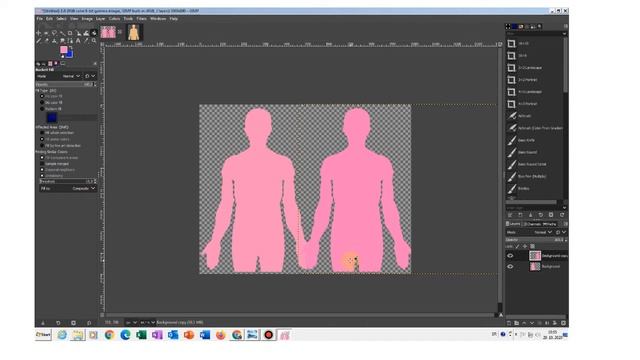Open Excel from the taskbar
Image resolution: width=640 pixels, height=360 pixels.
pyautogui.click(x=141, y=335)
